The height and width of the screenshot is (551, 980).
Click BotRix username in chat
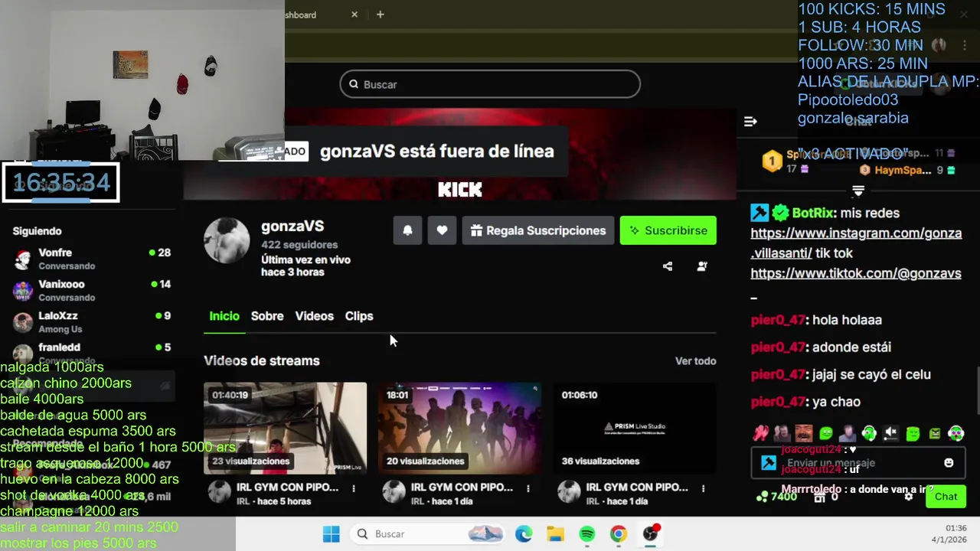click(813, 213)
